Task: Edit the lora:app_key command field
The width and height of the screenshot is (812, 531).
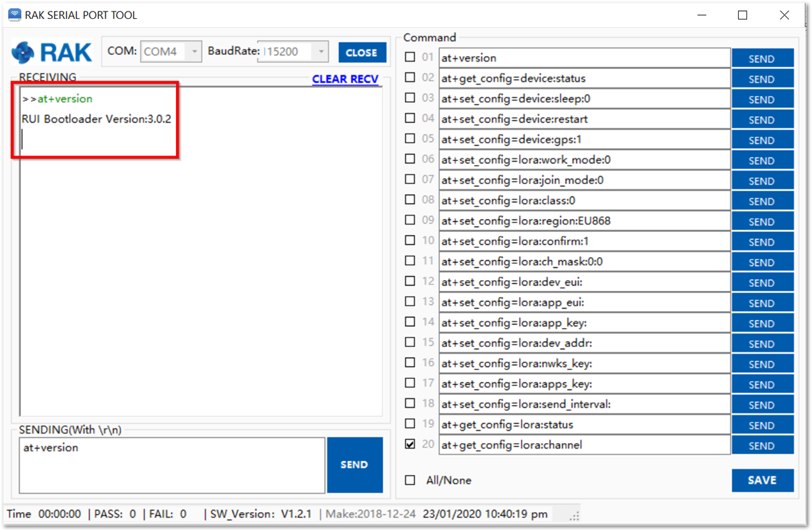Action: pyautogui.click(x=585, y=323)
